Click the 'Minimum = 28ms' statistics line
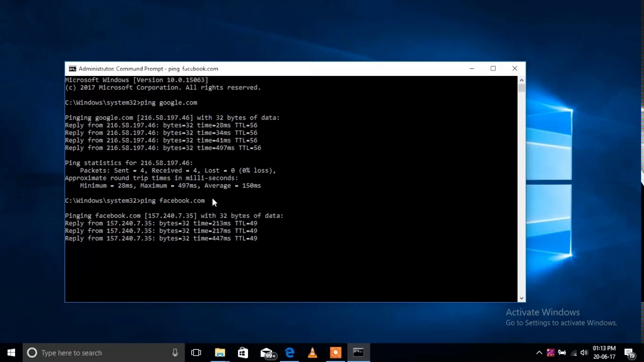The height and width of the screenshot is (362, 644). pos(170,186)
